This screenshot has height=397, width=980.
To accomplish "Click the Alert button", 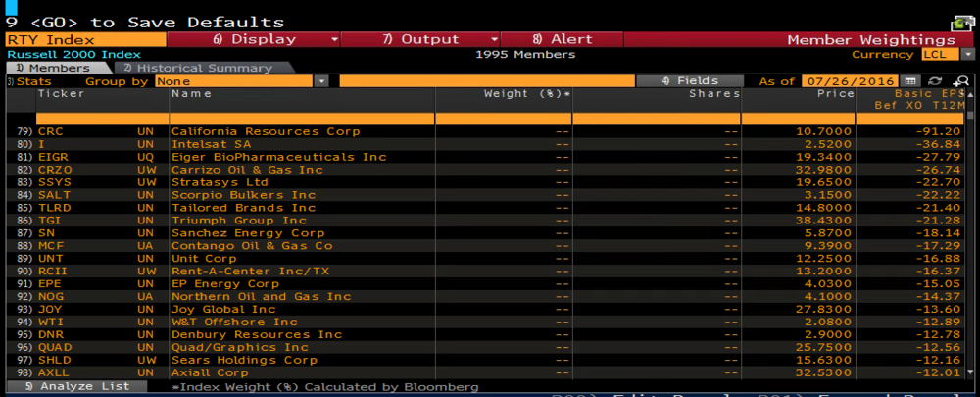I will (x=562, y=39).
